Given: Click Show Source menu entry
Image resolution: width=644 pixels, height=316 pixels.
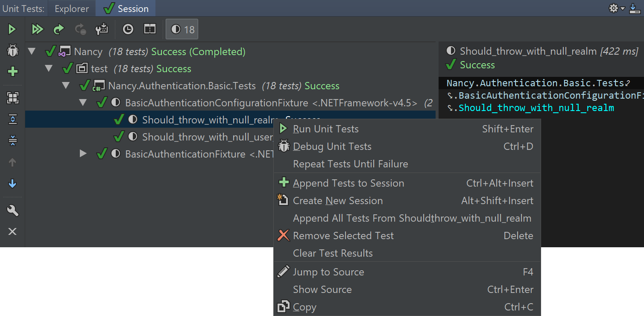Looking at the screenshot, I should pyautogui.click(x=407, y=290).
